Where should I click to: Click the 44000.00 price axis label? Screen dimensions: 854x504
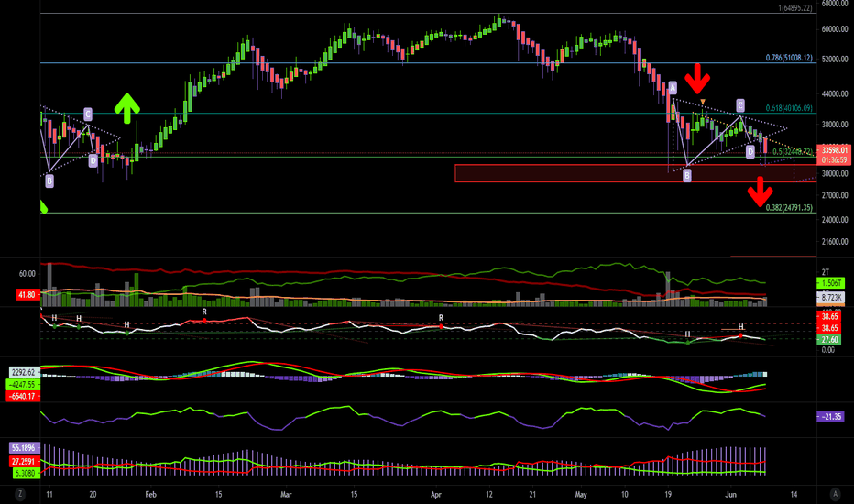(835, 93)
